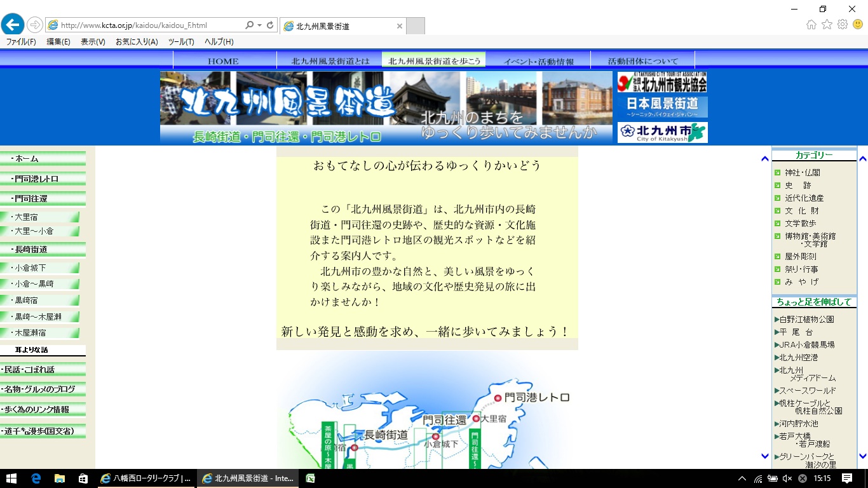Click 小倉城下 marker on the map
The height and width of the screenshot is (488, 868).
pyautogui.click(x=435, y=437)
